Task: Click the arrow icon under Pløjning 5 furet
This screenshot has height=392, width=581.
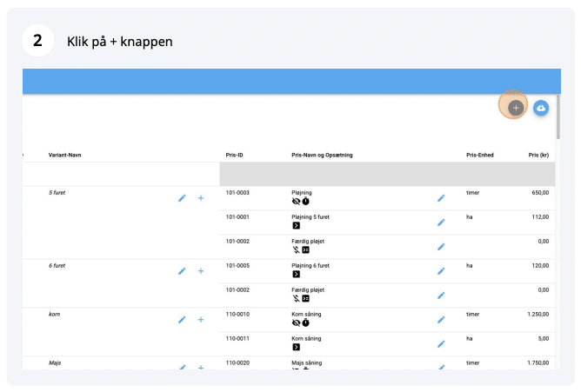Action: click(x=296, y=226)
